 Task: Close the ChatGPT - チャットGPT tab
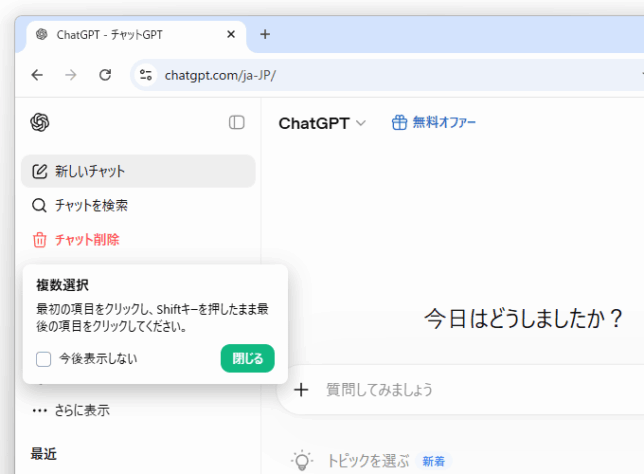click(231, 34)
